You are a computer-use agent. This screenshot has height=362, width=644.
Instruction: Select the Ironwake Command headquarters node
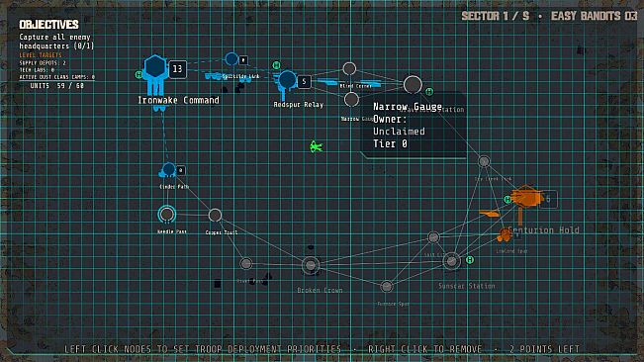click(155, 67)
